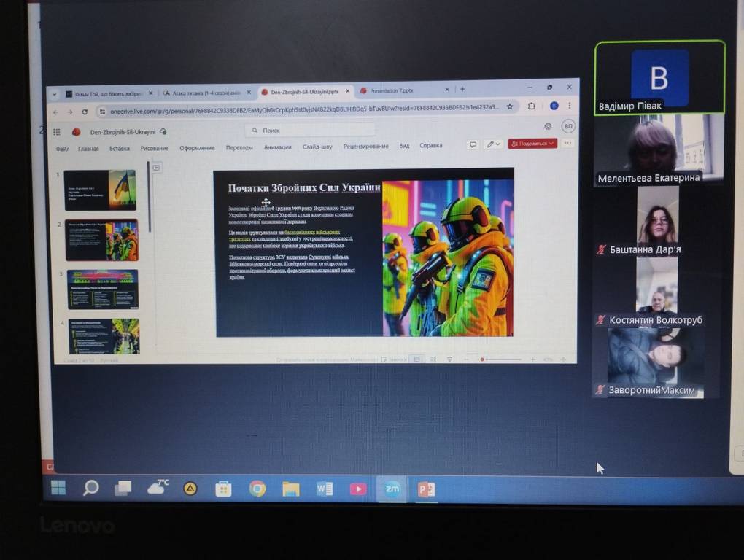Adjust the zoom slider in status bar
This screenshot has height=560, width=744.
[x=503, y=359]
